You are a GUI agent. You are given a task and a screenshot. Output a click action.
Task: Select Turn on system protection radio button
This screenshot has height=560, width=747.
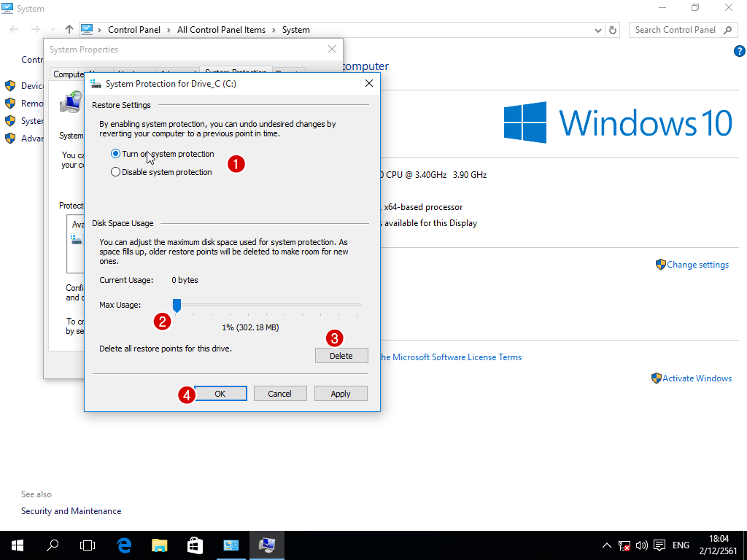[x=115, y=155]
